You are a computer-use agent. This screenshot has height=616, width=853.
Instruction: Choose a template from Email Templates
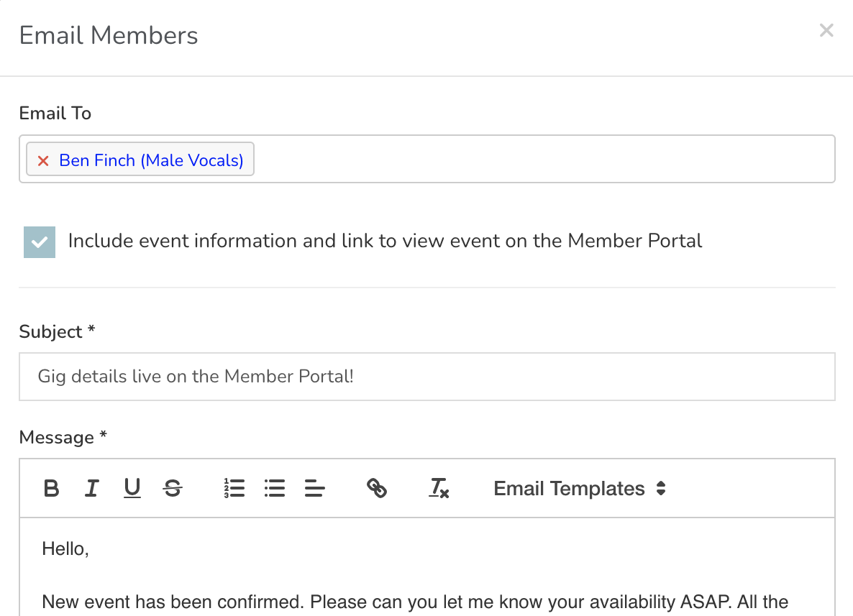pyautogui.click(x=579, y=488)
